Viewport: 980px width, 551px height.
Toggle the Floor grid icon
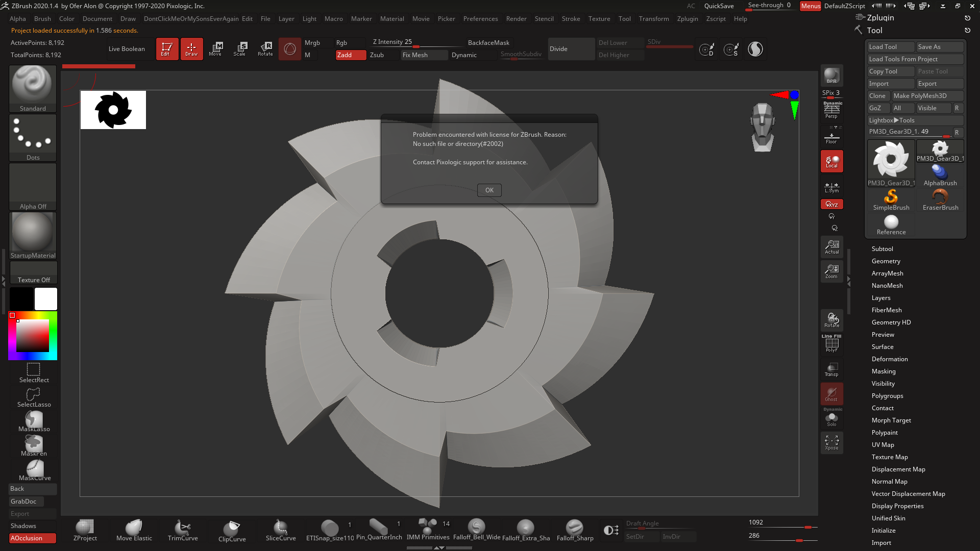click(x=831, y=134)
